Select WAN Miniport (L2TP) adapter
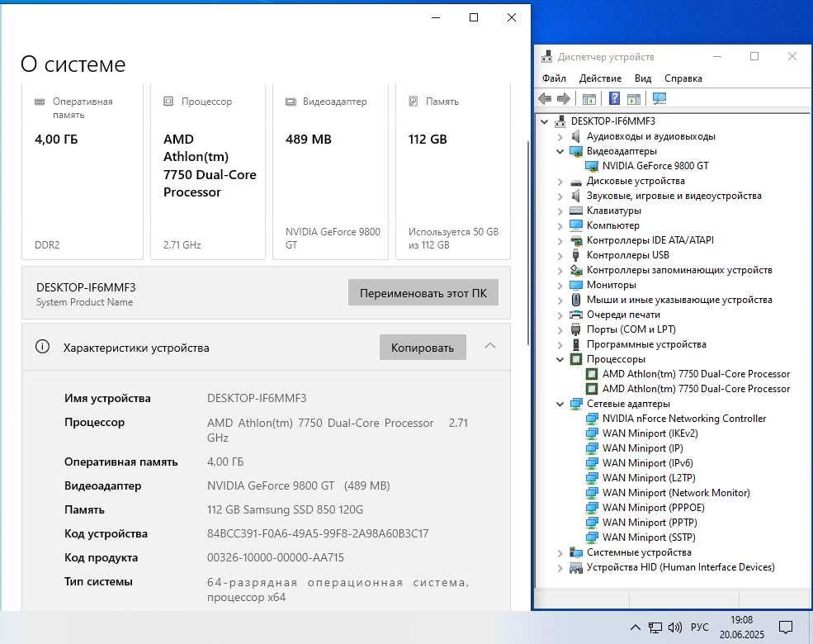This screenshot has width=813, height=644. tap(649, 478)
